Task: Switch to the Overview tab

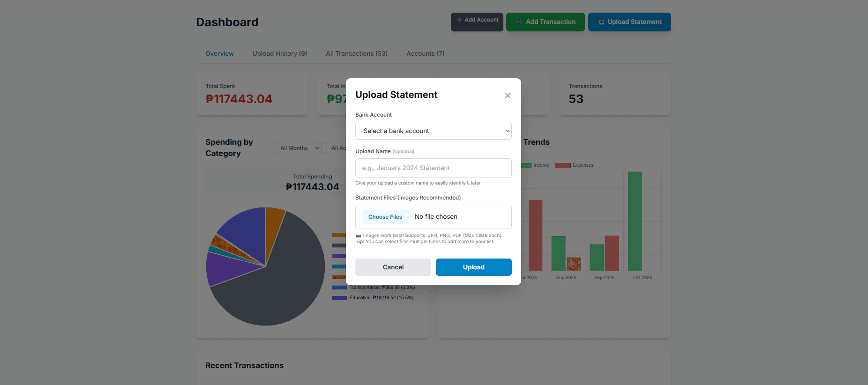Action: tap(219, 54)
